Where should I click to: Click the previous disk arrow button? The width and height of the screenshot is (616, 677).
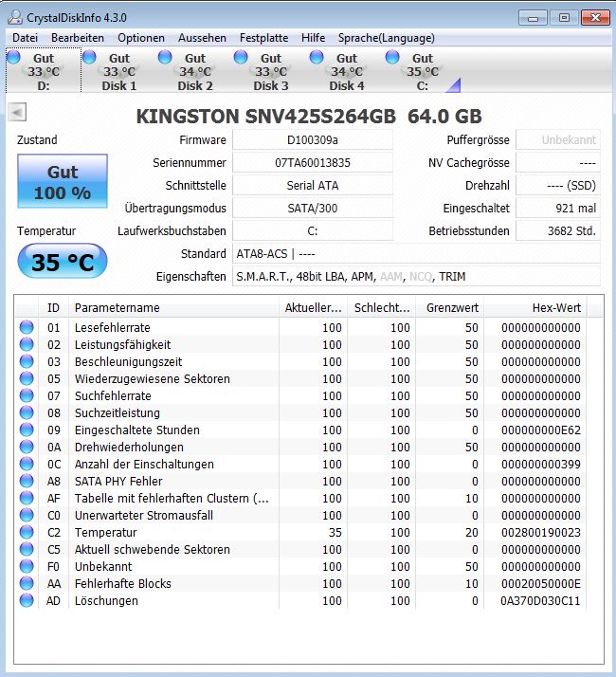click(17, 112)
